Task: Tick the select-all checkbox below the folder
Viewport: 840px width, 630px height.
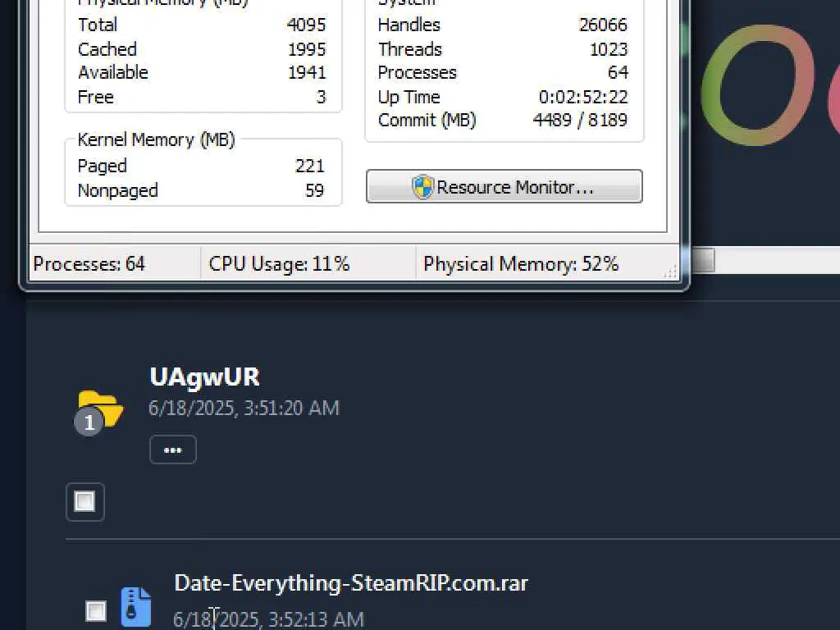Action: click(x=84, y=502)
